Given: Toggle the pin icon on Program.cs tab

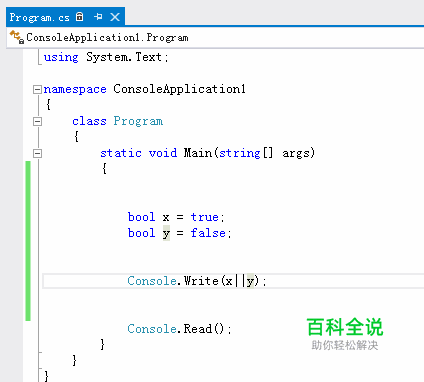Looking at the screenshot, I should 98,17.
